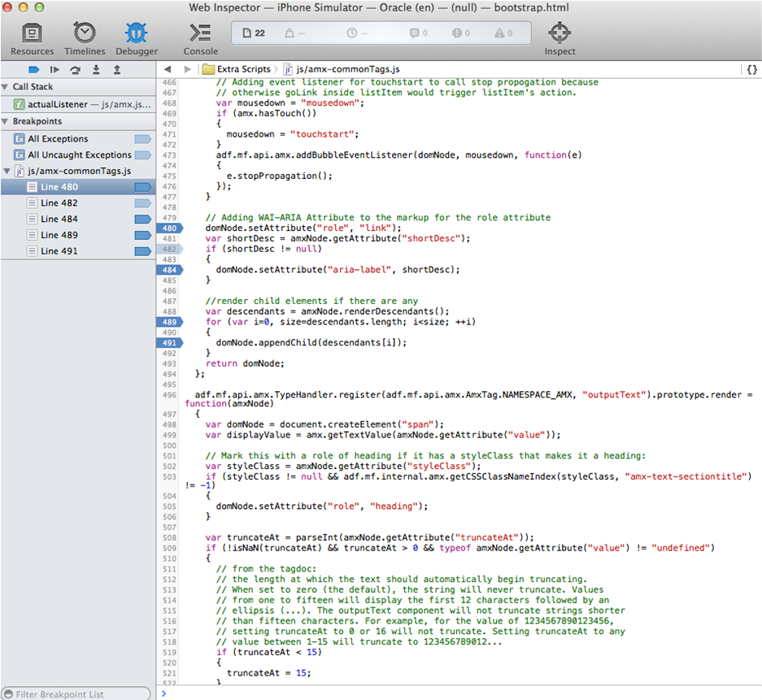
Task: Click the continue script execution button
Action: [54, 70]
